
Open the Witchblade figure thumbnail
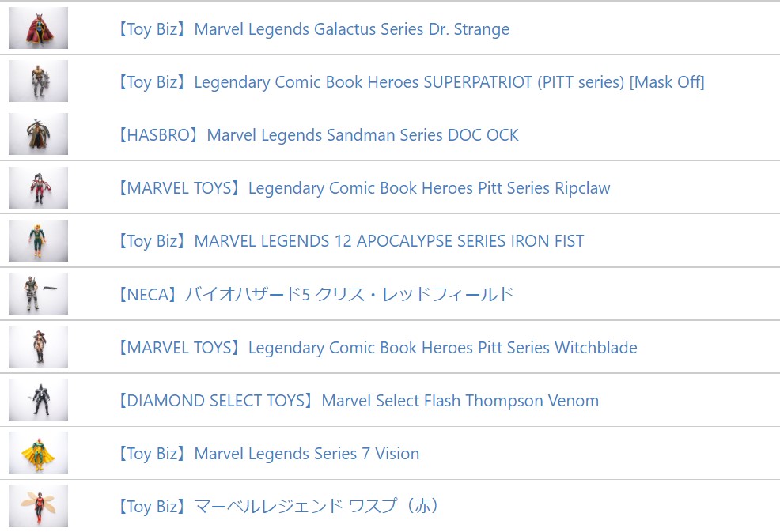pos(38,346)
